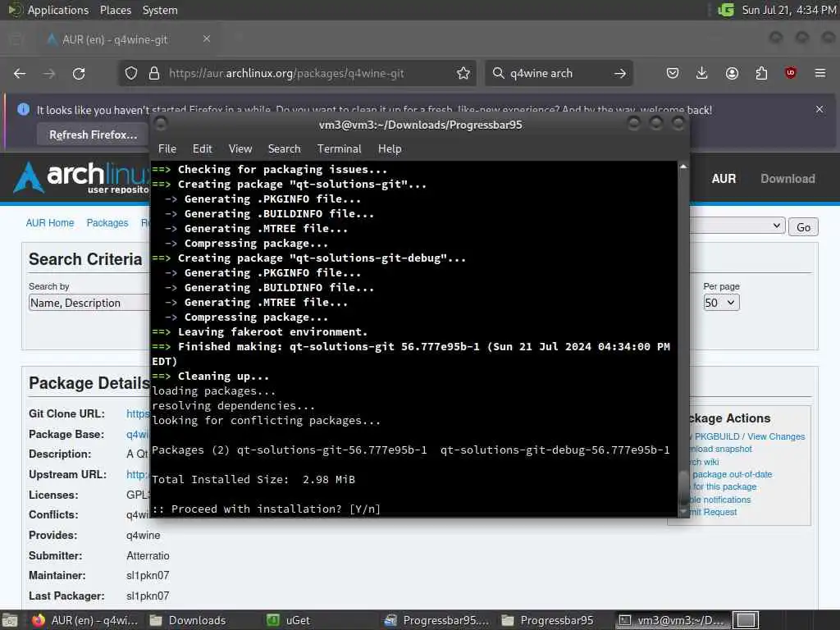
Task: Open terminal Edit menu
Action: pyautogui.click(x=203, y=149)
